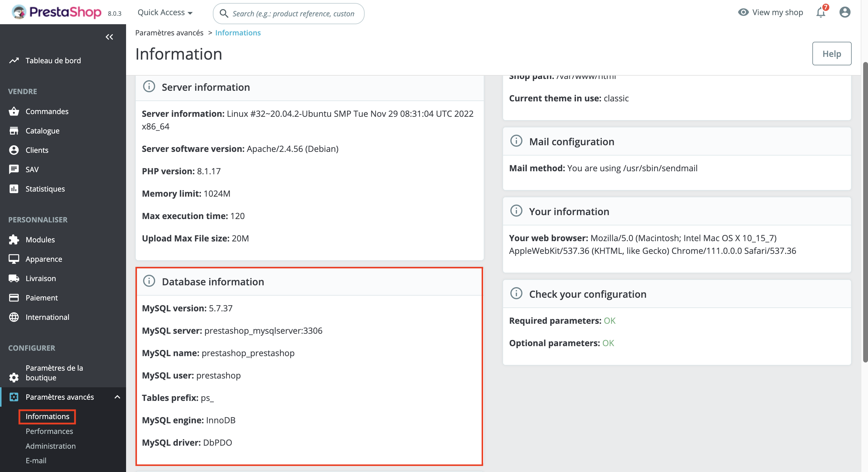Select Administration submenu item
The height and width of the screenshot is (472, 868).
coord(50,446)
